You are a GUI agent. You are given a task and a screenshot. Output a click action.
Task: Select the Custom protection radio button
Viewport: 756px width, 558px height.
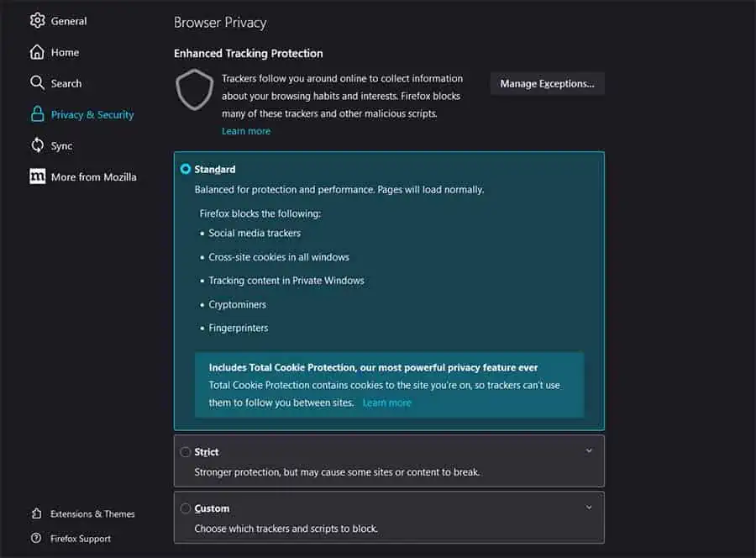185,508
